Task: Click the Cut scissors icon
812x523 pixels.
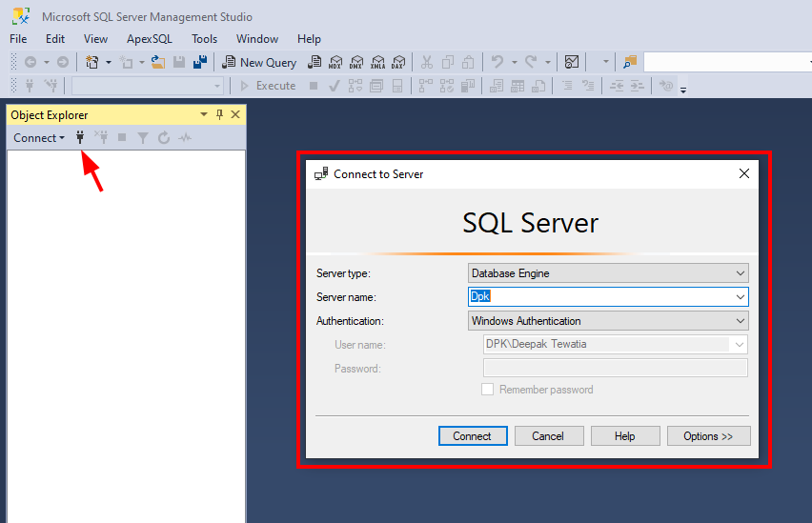Action: pos(427,62)
